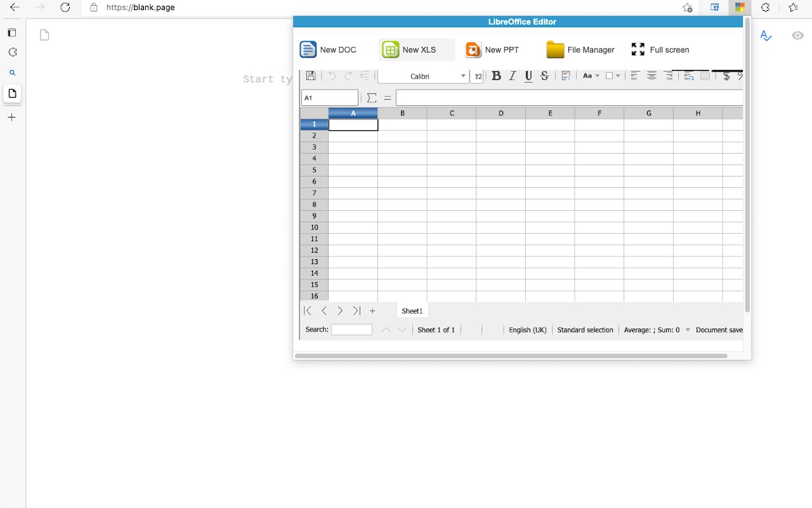Toggle Underline formatting

[528, 76]
